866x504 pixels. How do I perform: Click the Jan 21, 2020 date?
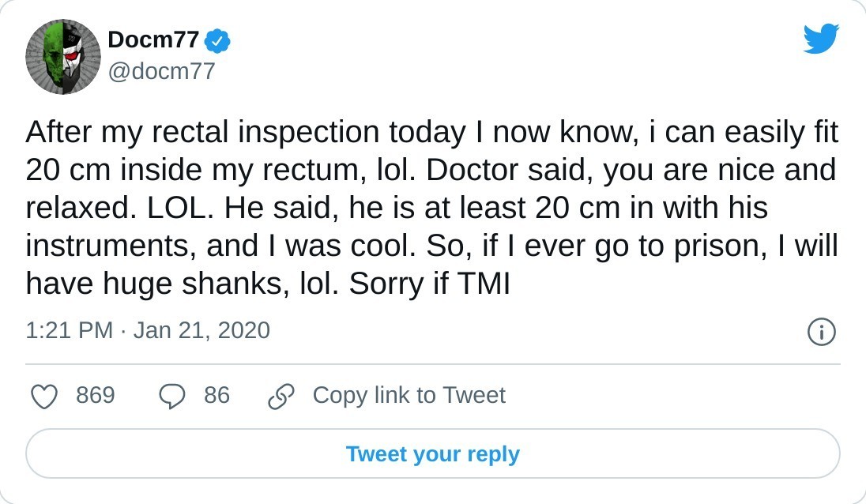201,330
